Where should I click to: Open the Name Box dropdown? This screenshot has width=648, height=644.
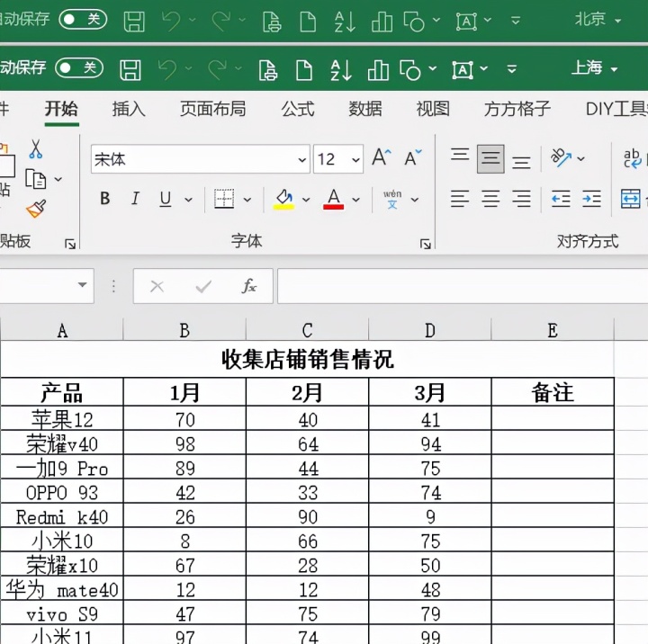click(82, 285)
